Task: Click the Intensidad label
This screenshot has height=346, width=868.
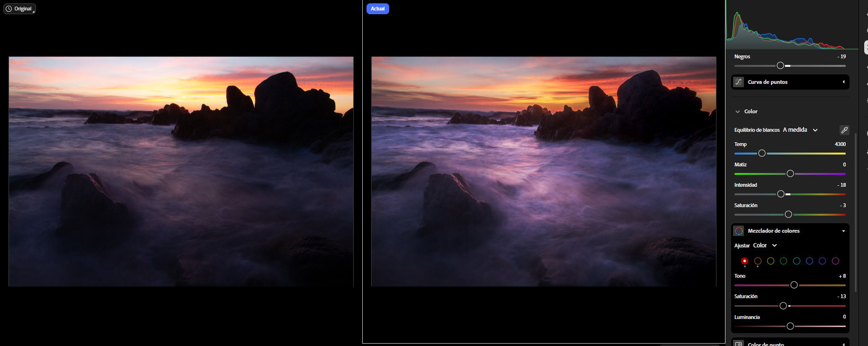Action: [746, 185]
